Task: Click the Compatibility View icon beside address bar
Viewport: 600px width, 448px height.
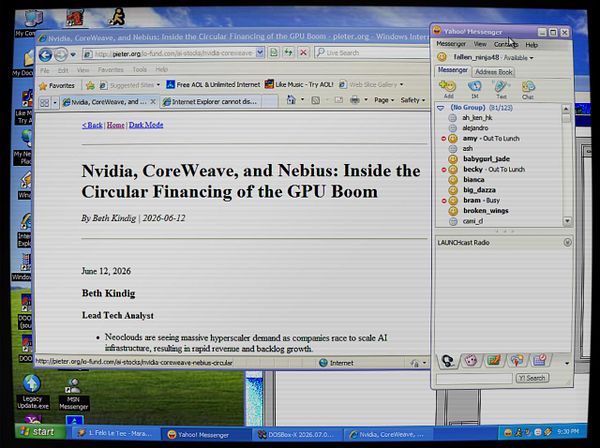Action: coord(274,52)
